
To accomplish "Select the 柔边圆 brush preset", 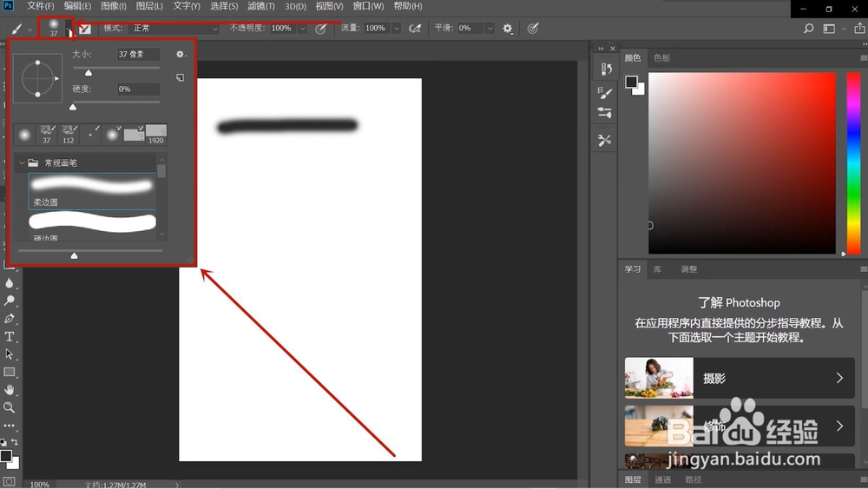I will (92, 191).
